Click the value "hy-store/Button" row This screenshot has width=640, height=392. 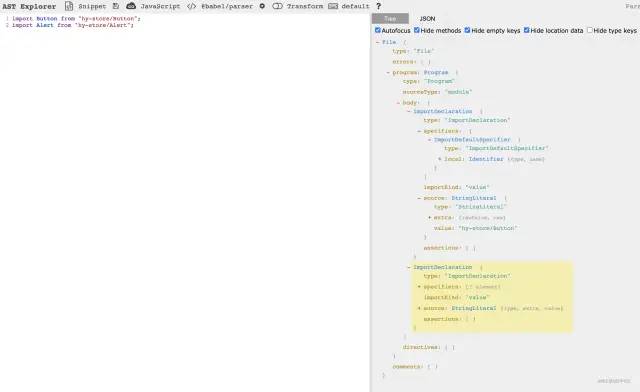pos(476,228)
